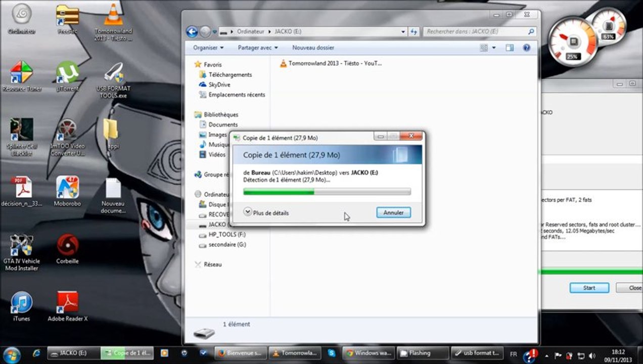
Task: Select the Tomorrowland 2013 - Tiësto file
Action: click(x=331, y=63)
